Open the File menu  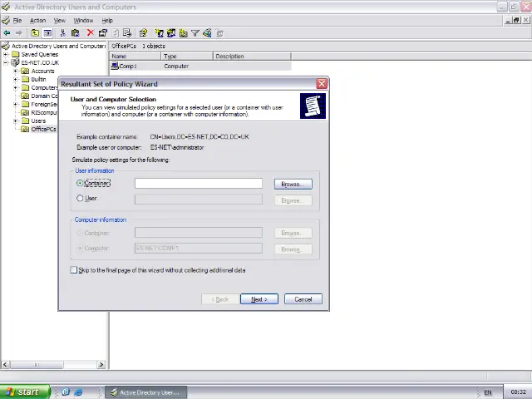click(x=17, y=20)
